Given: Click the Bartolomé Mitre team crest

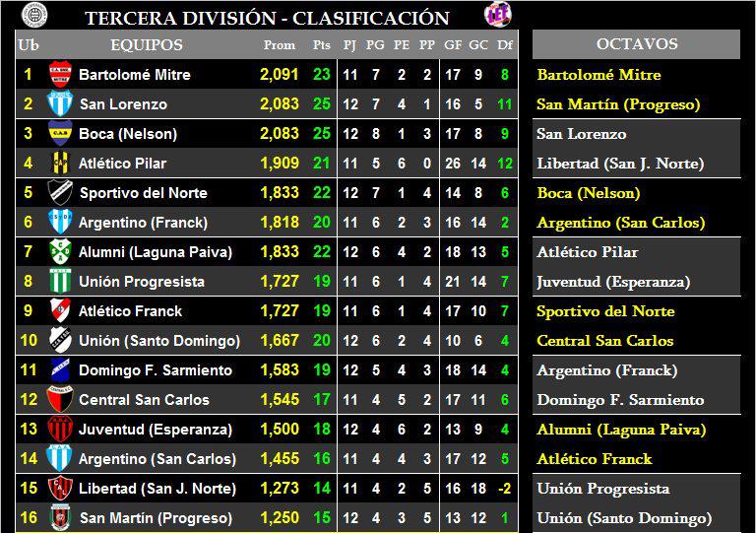Looking at the screenshot, I should (60, 75).
